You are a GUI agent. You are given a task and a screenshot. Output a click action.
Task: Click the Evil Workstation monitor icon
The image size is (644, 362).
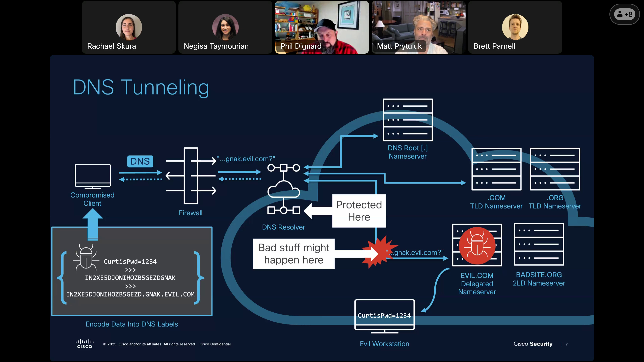pos(385,316)
